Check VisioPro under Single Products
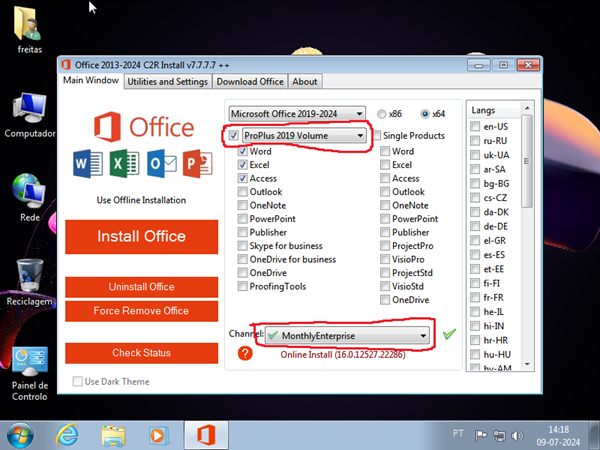The height and width of the screenshot is (450, 600). (385, 259)
